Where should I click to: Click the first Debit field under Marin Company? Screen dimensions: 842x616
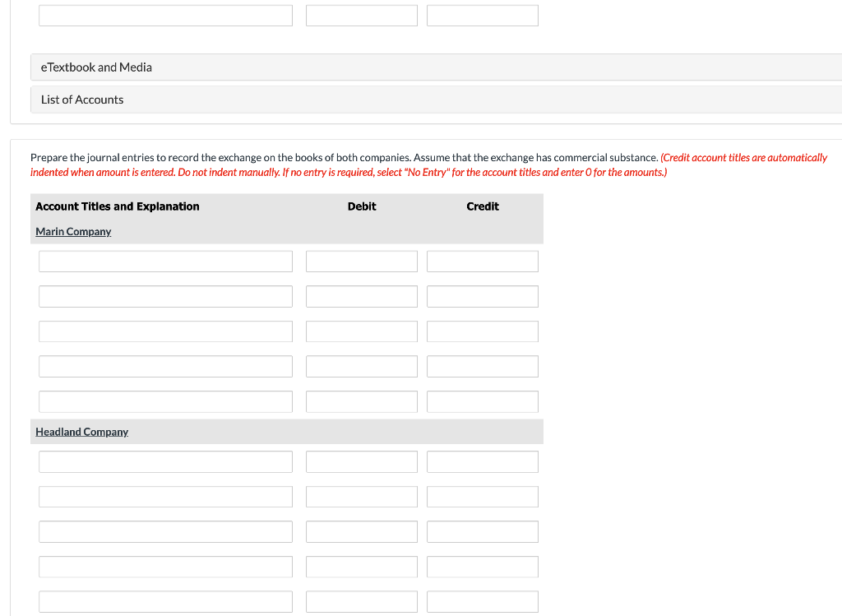pos(361,261)
